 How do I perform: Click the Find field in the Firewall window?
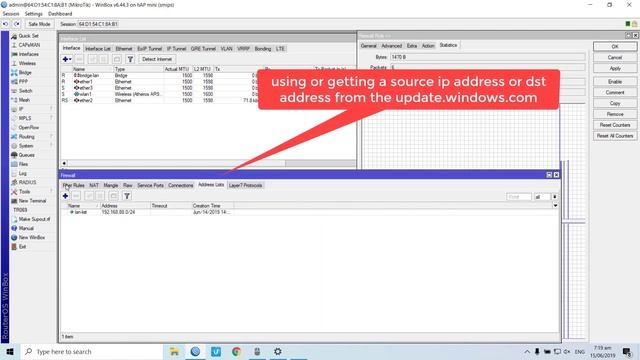click(518, 197)
